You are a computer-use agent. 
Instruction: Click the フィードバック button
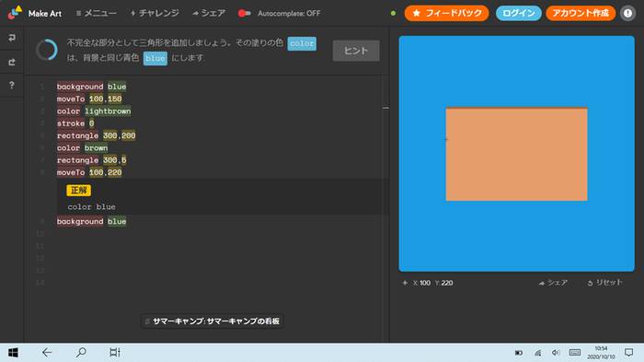(446, 13)
